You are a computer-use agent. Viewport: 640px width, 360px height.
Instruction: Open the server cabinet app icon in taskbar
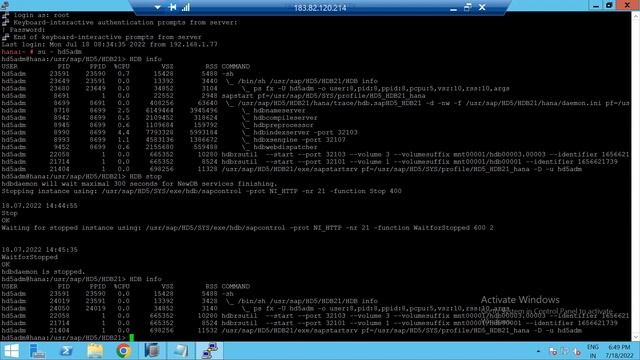coord(152,351)
